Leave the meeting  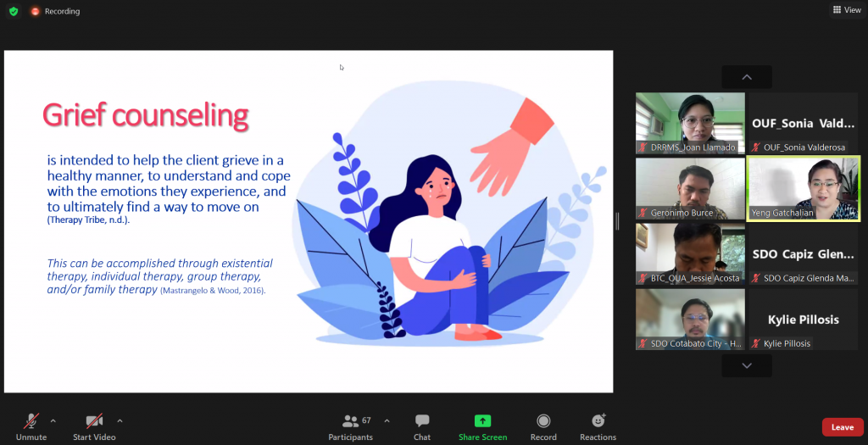pyautogui.click(x=843, y=427)
